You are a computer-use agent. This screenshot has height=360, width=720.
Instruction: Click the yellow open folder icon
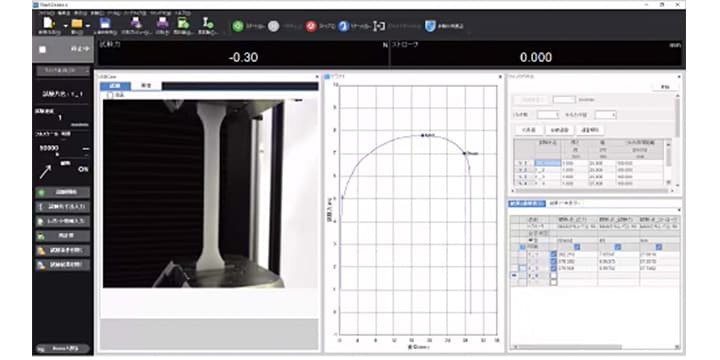coord(77,23)
